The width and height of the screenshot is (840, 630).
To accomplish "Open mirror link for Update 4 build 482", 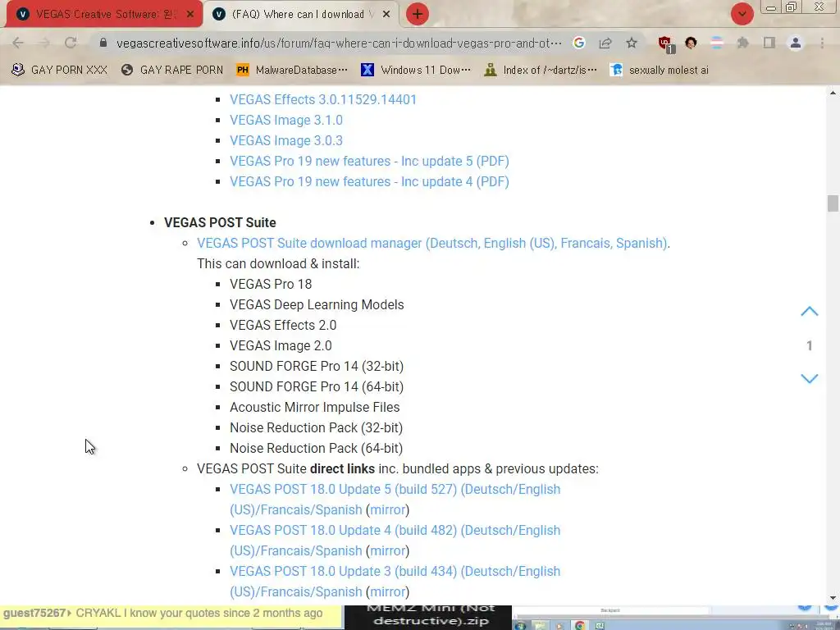I will click(387, 550).
